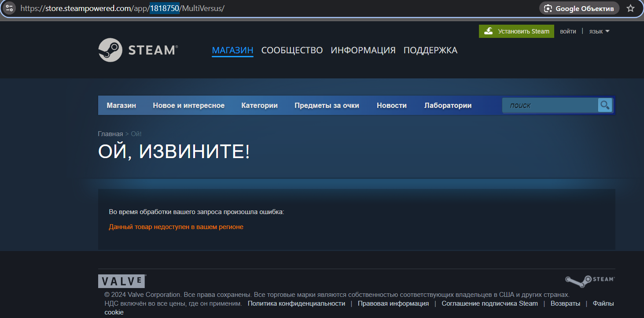This screenshot has height=318, width=644.
Task: Click the 'ОЙ, ИЗВИНИТЕ!' heading
Action: 174,152
